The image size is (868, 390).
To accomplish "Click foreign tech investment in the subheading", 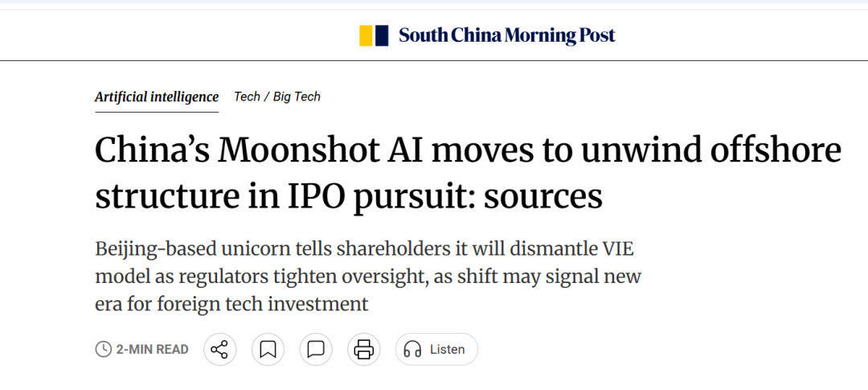I will [262, 304].
